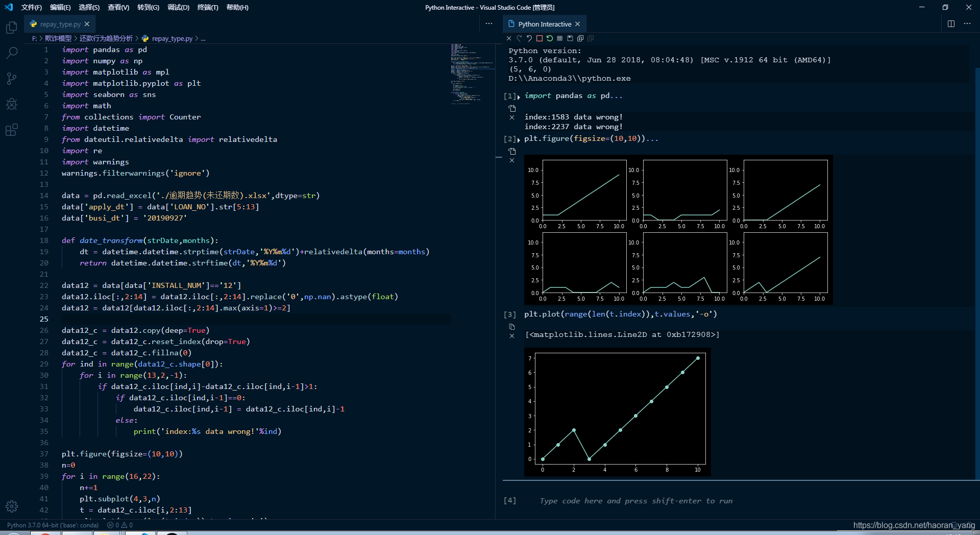Switch to Python Interactive tab
The image size is (980, 535).
pos(545,24)
